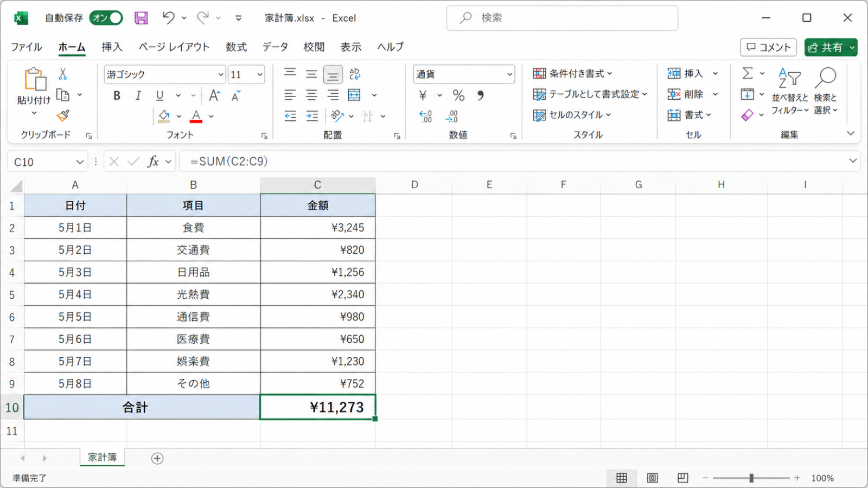Click the Clear eraser icon
868x488 pixels.
point(748,115)
